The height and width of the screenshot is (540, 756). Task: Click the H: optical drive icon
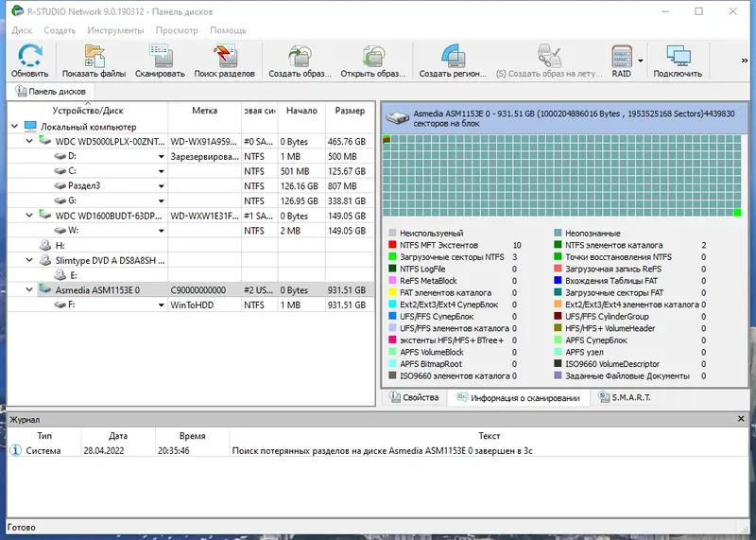point(45,245)
